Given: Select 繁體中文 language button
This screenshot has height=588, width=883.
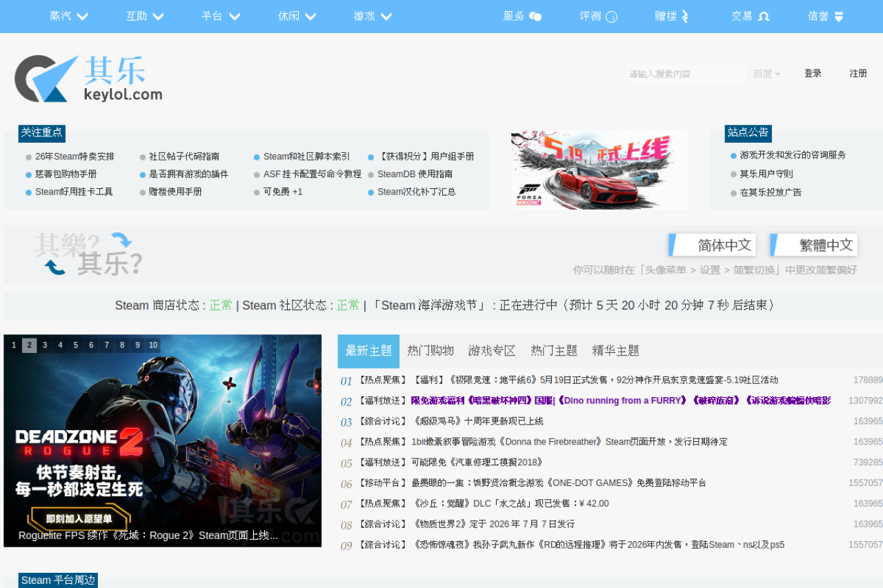Looking at the screenshot, I should [x=813, y=245].
